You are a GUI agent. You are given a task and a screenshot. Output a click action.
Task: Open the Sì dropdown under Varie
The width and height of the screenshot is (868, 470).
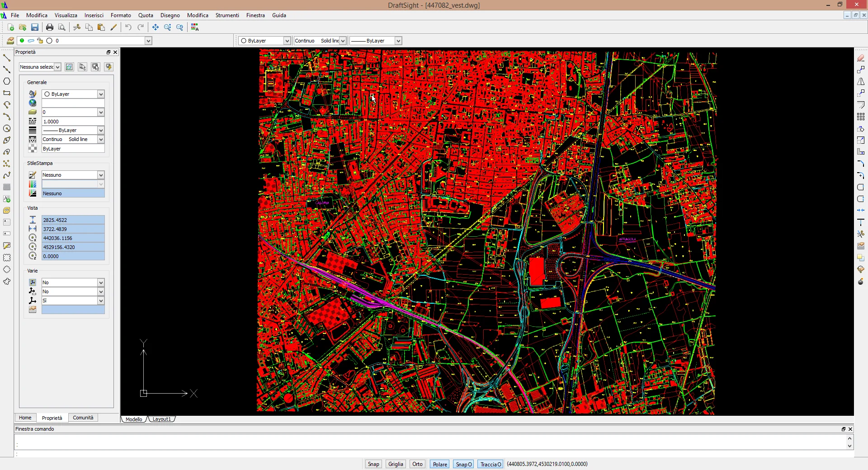[x=101, y=301]
